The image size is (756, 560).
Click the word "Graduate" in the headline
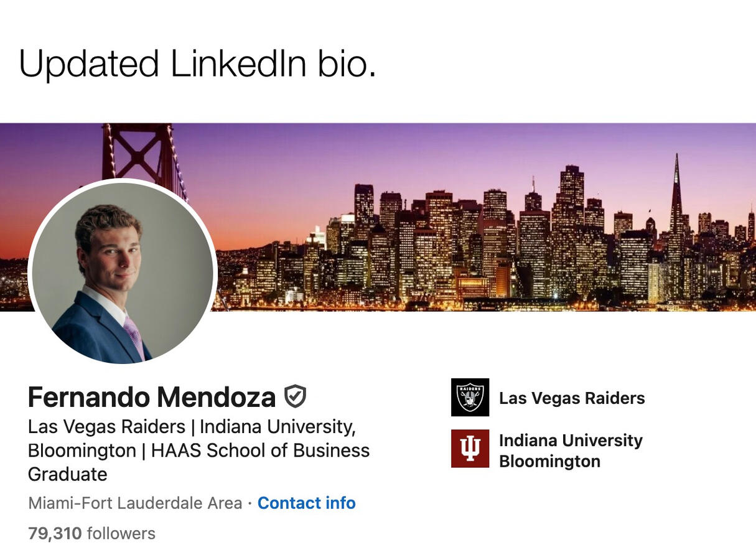coord(67,474)
